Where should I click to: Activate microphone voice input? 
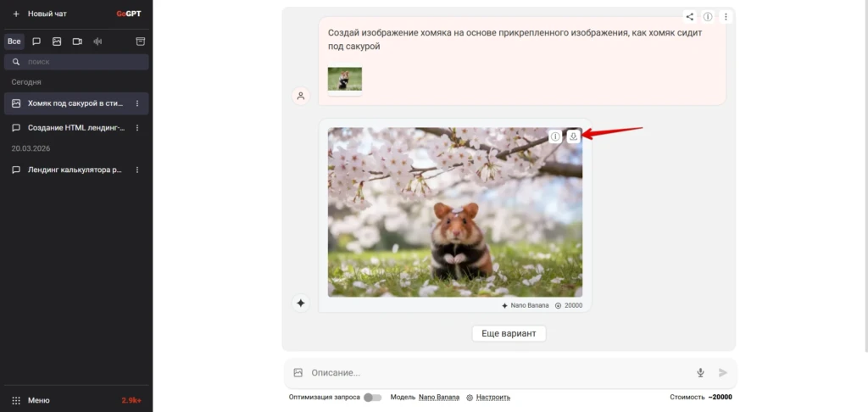click(700, 373)
